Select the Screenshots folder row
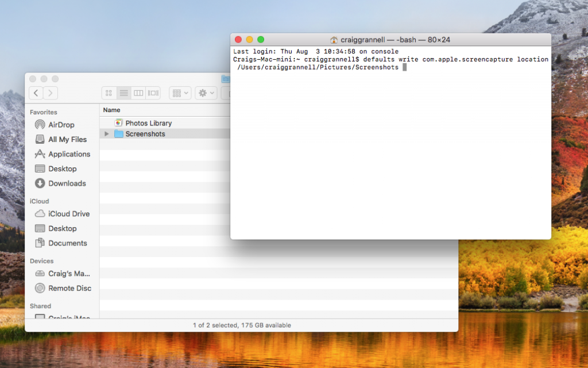Screen dimensions: 588x368 (165, 133)
